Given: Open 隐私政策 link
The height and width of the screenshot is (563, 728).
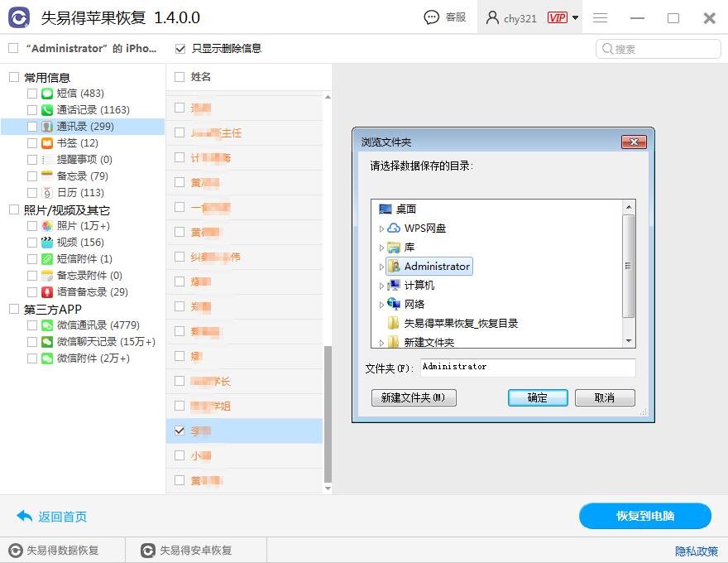Looking at the screenshot, I should pos(697,551).
